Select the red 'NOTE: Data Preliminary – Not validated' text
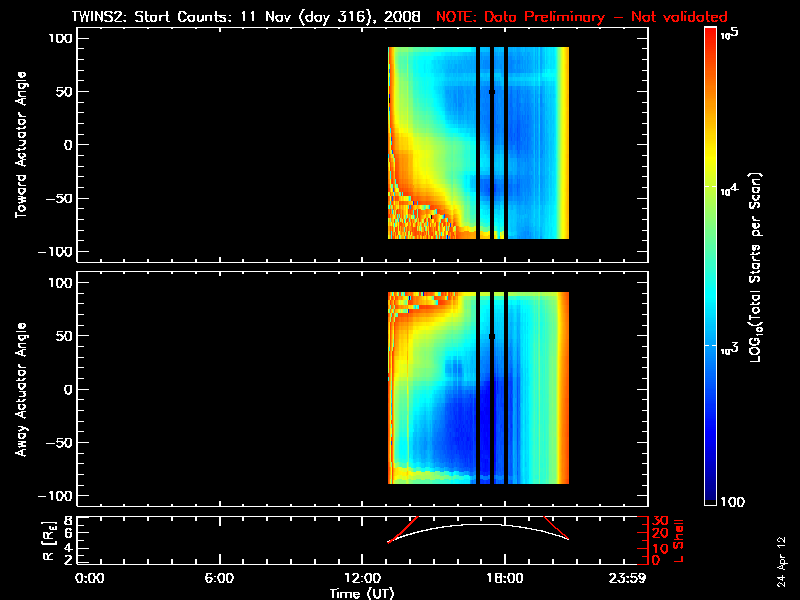The image size is (800, 600). 582,17
